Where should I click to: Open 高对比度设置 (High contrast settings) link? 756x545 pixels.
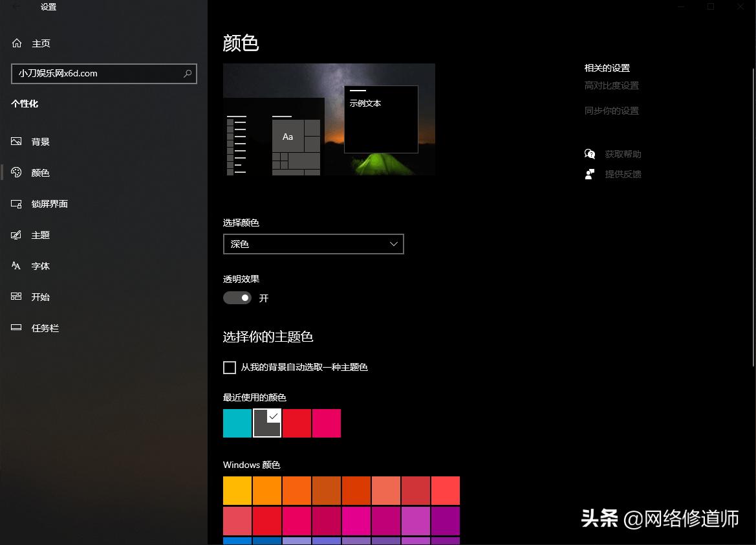pyautogui.click(x=611, y=85)
